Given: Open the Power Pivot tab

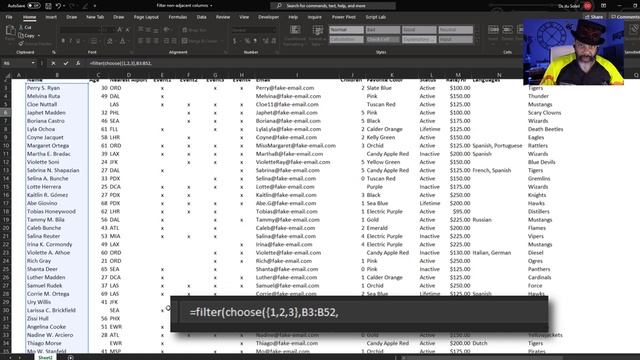Looking at the screenshot, I should [x=344, y=17].
